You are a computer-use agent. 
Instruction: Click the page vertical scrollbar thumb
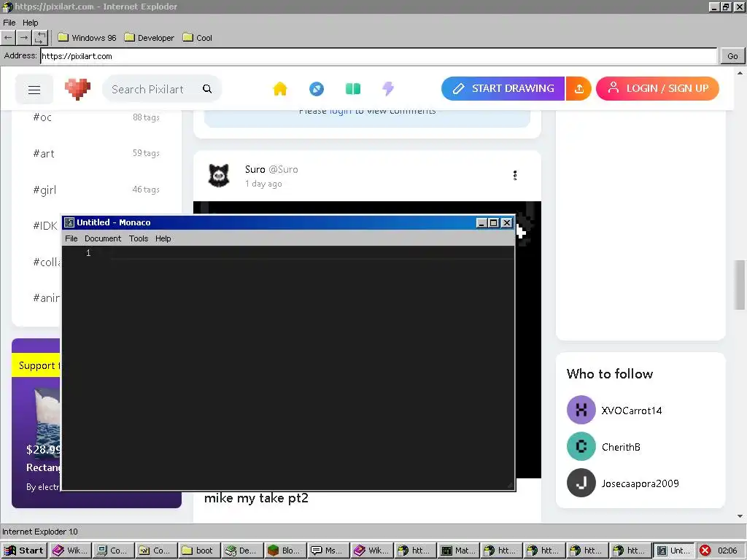coord(740,285)
